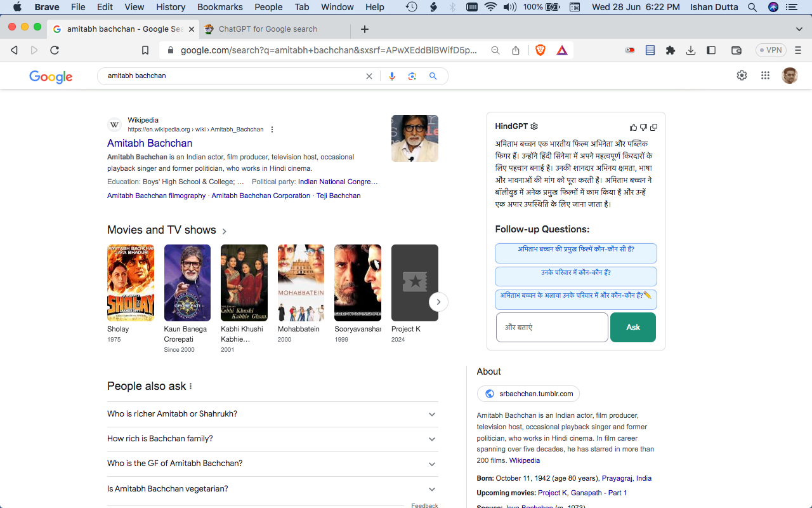Search by image with Google Lens

pos(412,76)
